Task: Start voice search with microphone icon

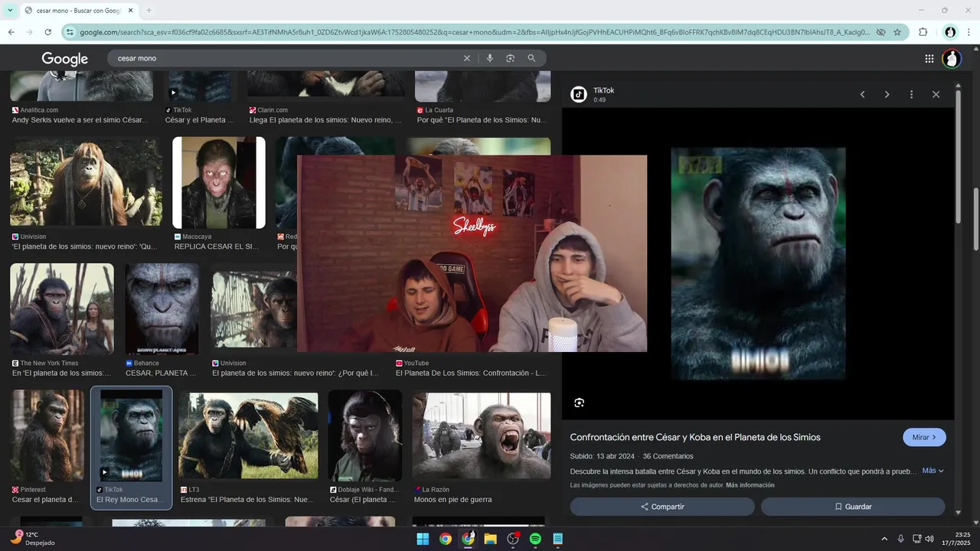Action: (490, 58)
